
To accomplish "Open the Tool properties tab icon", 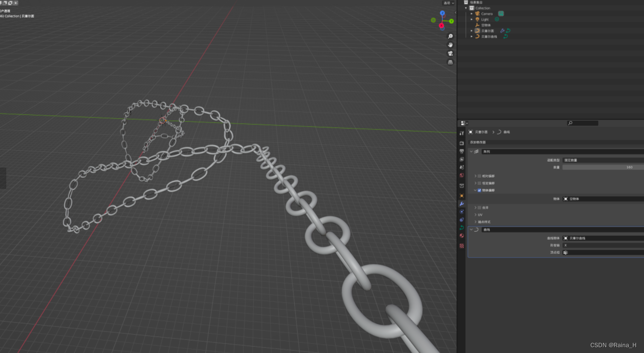I will coord(462,133).
